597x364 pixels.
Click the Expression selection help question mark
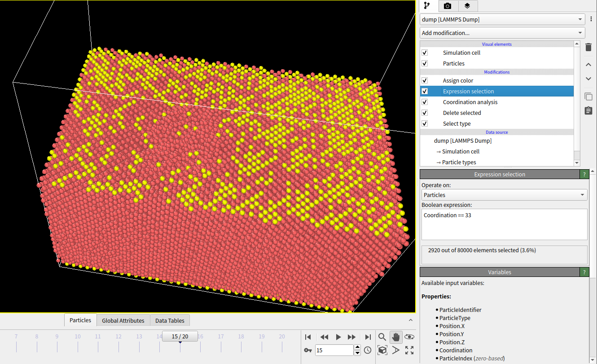tap(584, 174)
